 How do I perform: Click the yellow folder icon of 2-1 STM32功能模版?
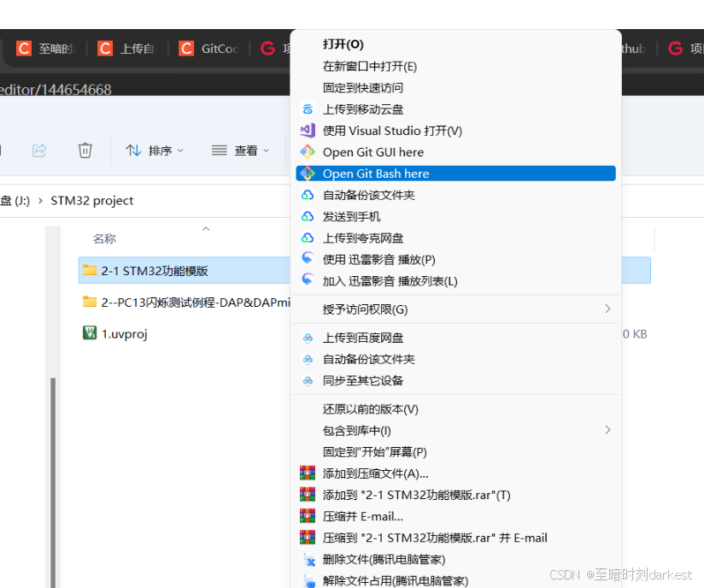(x=90, y=269)
